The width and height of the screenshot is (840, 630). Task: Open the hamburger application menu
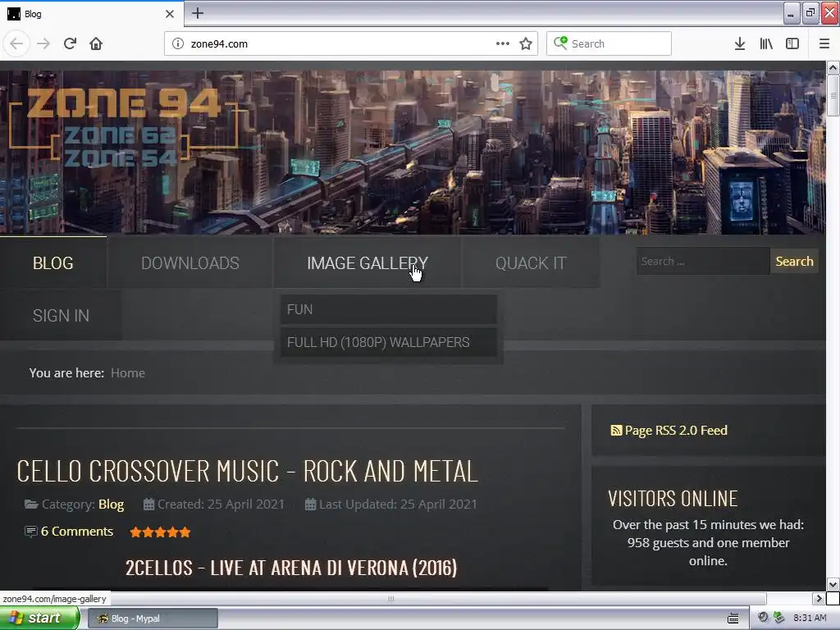(824, 43)
